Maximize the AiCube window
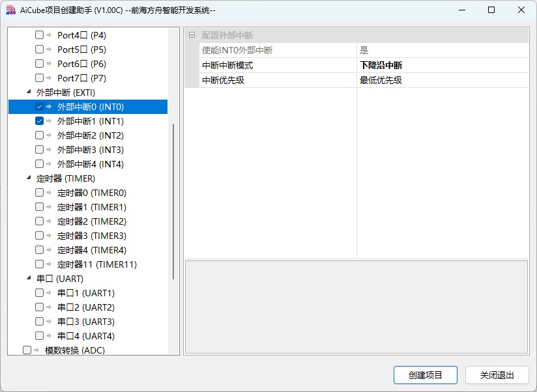Image resolution: width=537 pixels, height=392 pixels. [x=491, y=10]
